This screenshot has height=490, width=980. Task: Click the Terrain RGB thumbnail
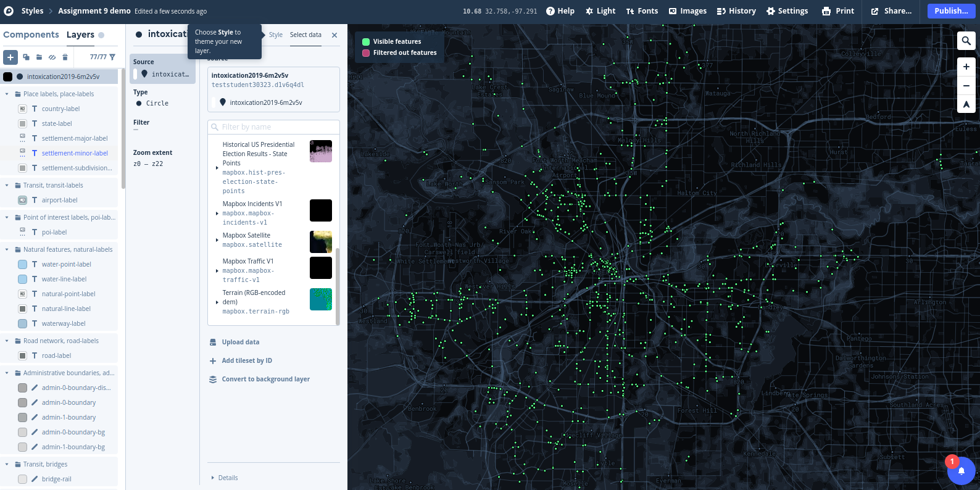tap(321, 299)
